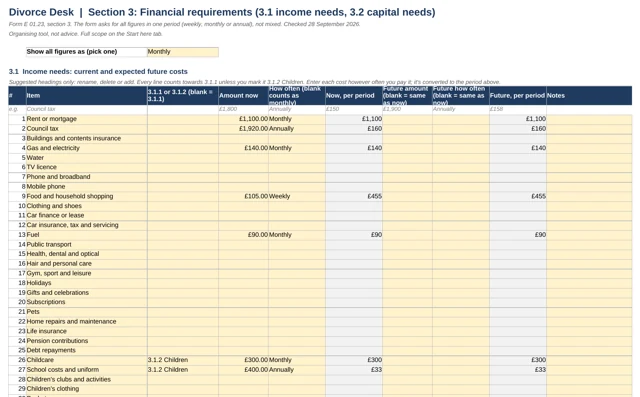
Task: Open the 'Weekly' frequency cell for Food
Action: (297, 196)
